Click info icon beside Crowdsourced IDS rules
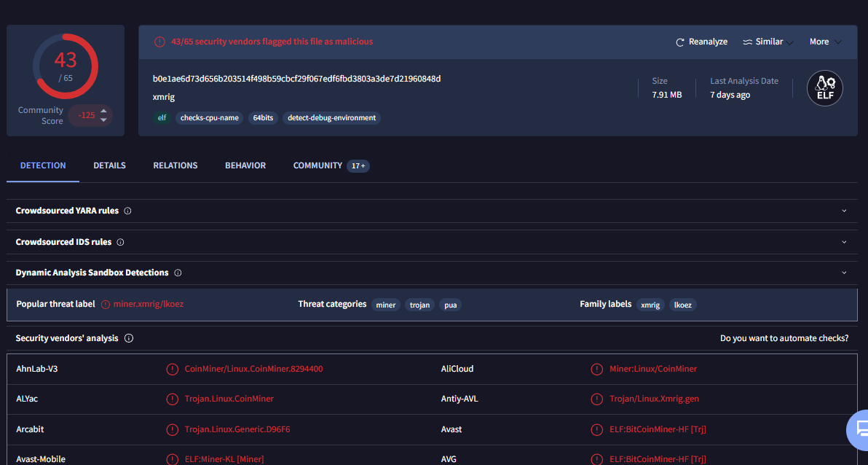 coord(120,242)
